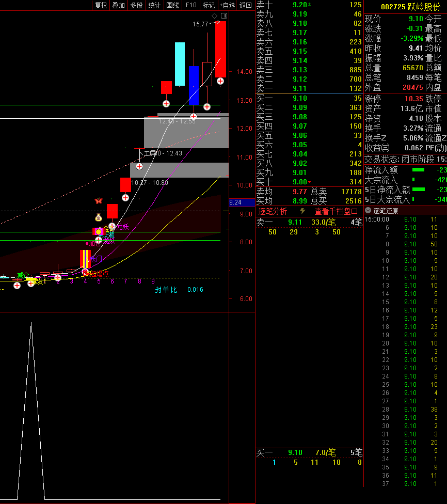Add the stock with +自选
447x504 pixels.
click(227, 5)
